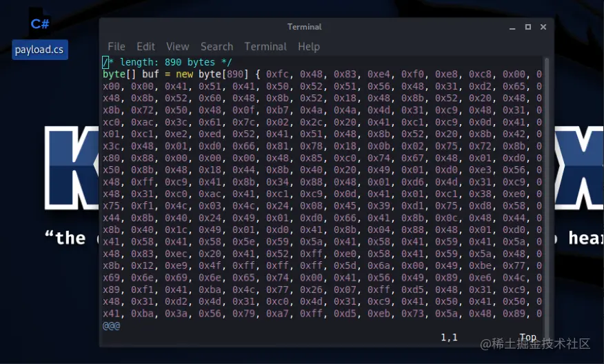Open the File menu in Terminal

point(117,47)
